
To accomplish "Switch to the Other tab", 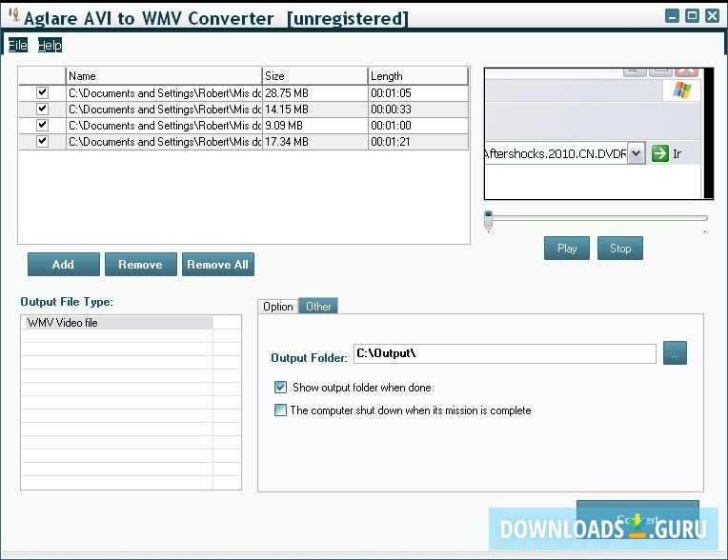I will coord(318,307).
